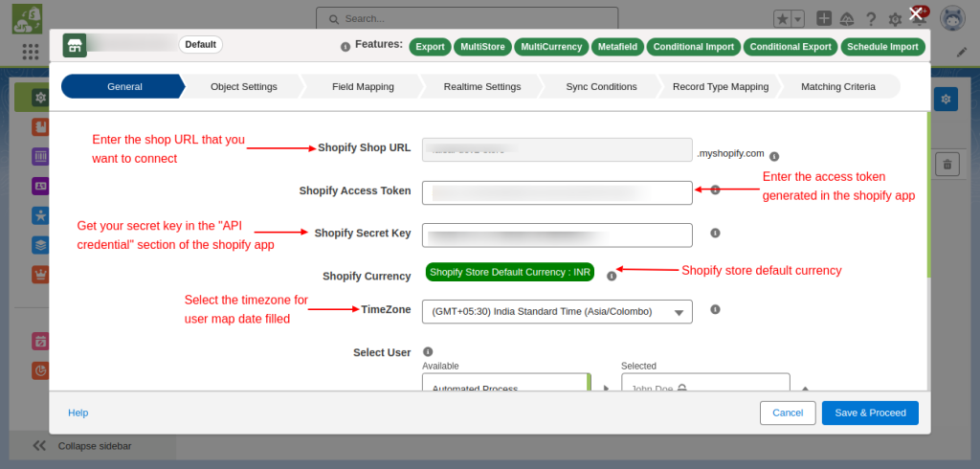980x469 pixels.
Task: Open the favorites list dropdown arrow
Action: tap(798, 19)
